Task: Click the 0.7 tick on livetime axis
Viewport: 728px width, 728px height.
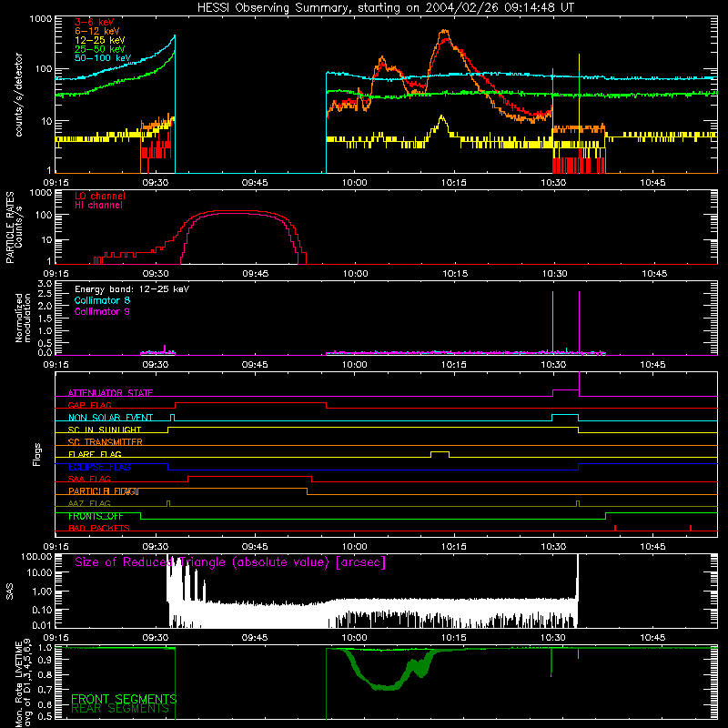Action: (x=45, y=689)
